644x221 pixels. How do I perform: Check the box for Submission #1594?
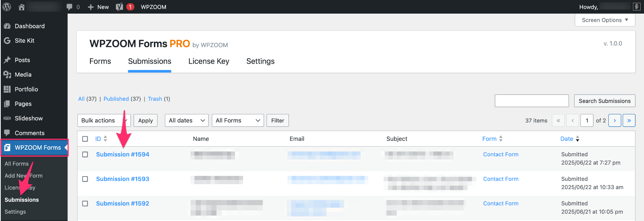click(85, 154)
